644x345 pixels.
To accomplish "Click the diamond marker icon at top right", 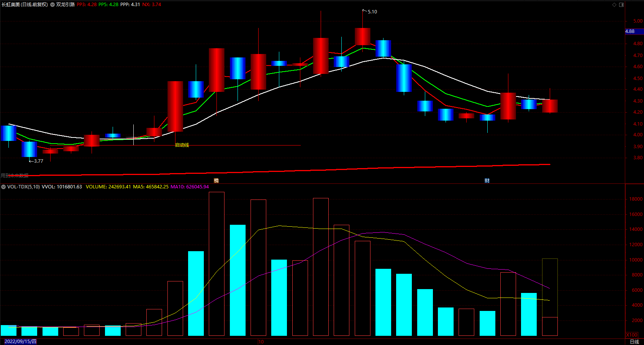I will pyautogui.click(x=614, y=5).
